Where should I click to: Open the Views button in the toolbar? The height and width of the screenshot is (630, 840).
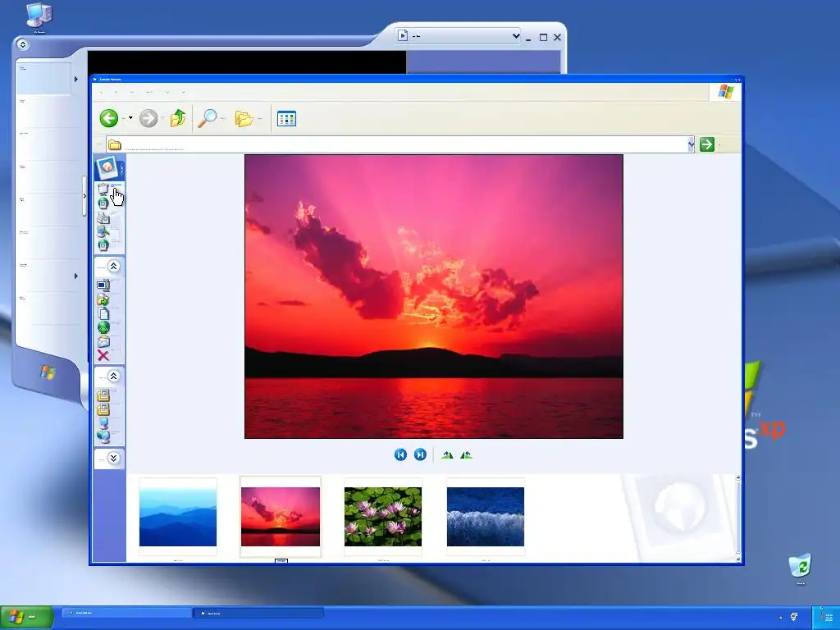coord(286,118)
